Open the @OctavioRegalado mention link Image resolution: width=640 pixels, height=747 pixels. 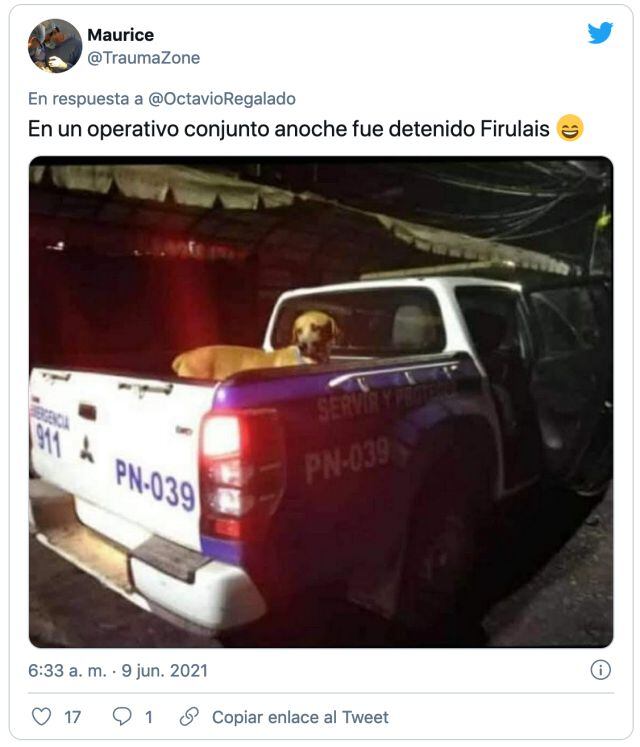pyautogui.click(x=222, y=99)
